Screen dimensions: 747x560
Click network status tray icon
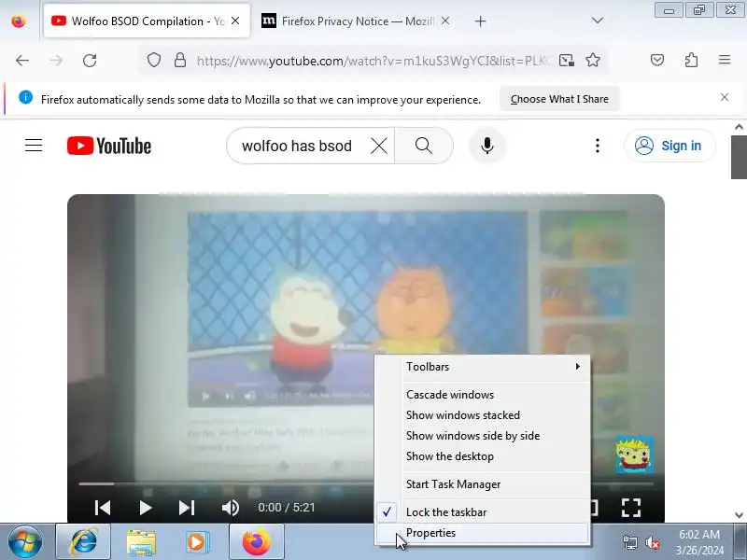[x=629, y=542]
